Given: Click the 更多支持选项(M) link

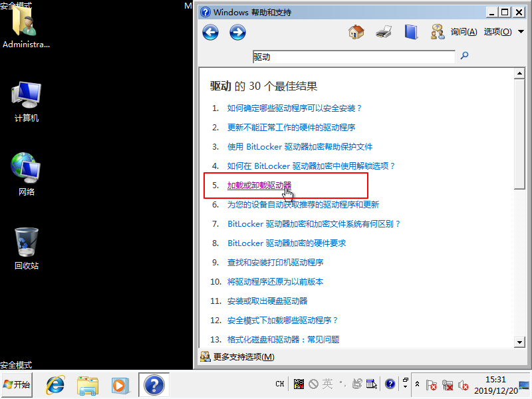Looking at the screenshot, I should tap(243, 357).
